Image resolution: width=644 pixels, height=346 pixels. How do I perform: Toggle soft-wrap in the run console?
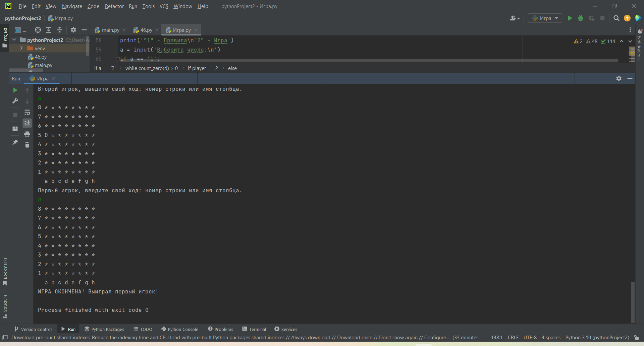(27, 113)
